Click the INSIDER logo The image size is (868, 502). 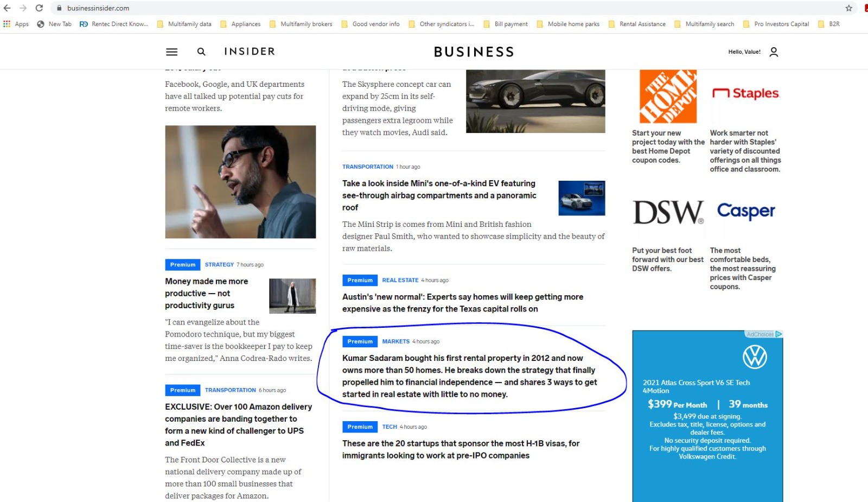click(x=248, y=52)
